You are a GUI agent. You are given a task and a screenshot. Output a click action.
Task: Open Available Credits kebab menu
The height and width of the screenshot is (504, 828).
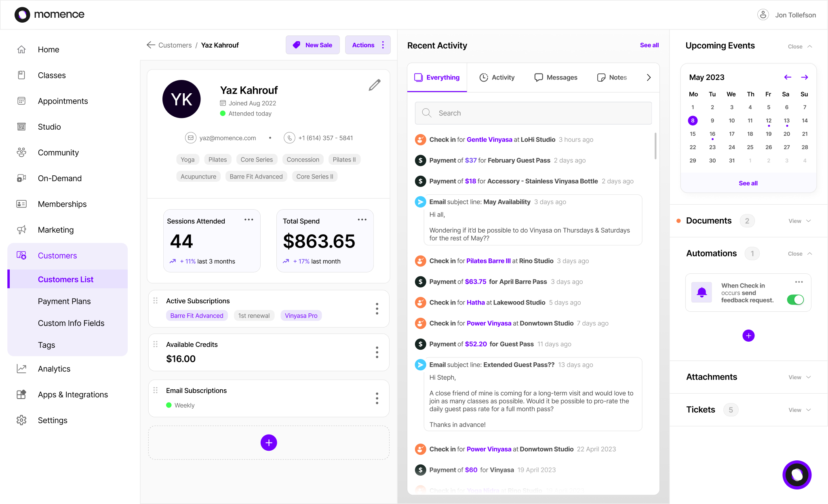377,353
